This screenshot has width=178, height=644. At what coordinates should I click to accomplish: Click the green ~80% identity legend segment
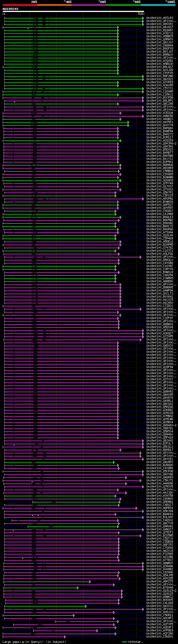123,5
